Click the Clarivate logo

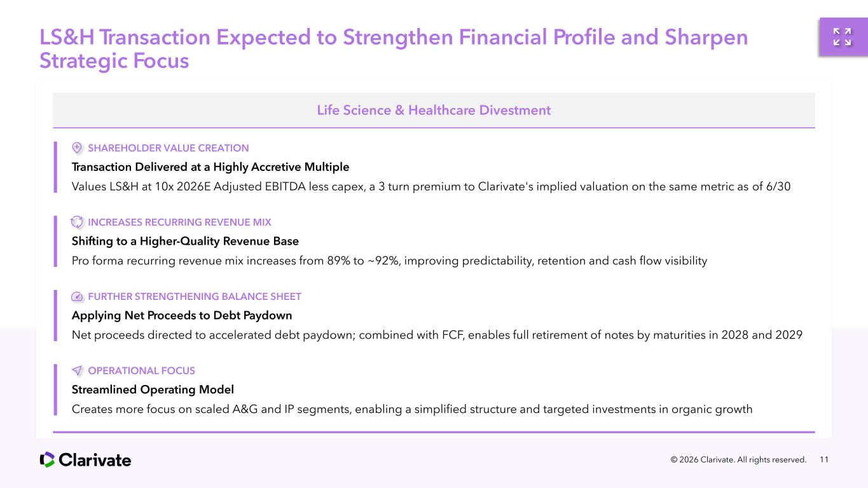pos(86,459)
